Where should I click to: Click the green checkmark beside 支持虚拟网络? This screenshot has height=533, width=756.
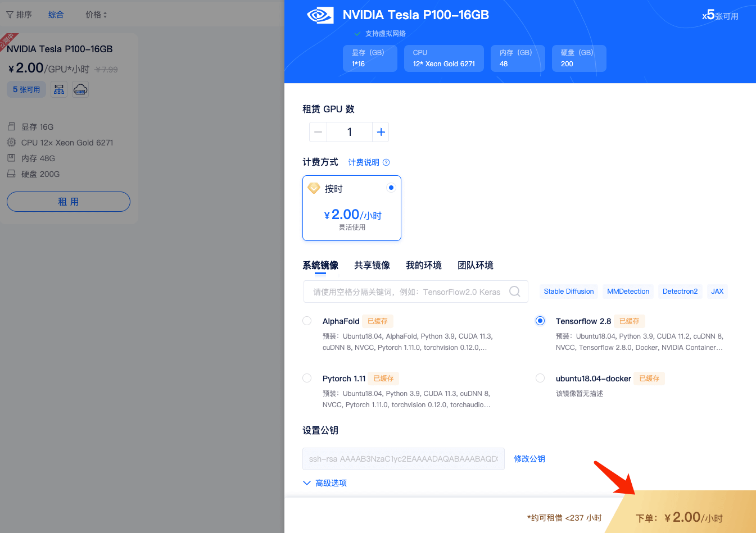(x=357, y=34)
